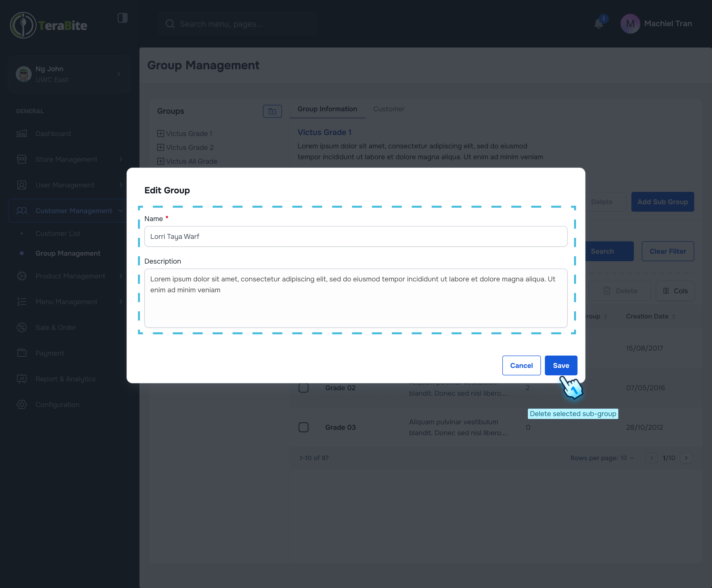The height and width of the screenshot is (588, 712).
Task: Click the notification bell icon
Action: point(598,24)
